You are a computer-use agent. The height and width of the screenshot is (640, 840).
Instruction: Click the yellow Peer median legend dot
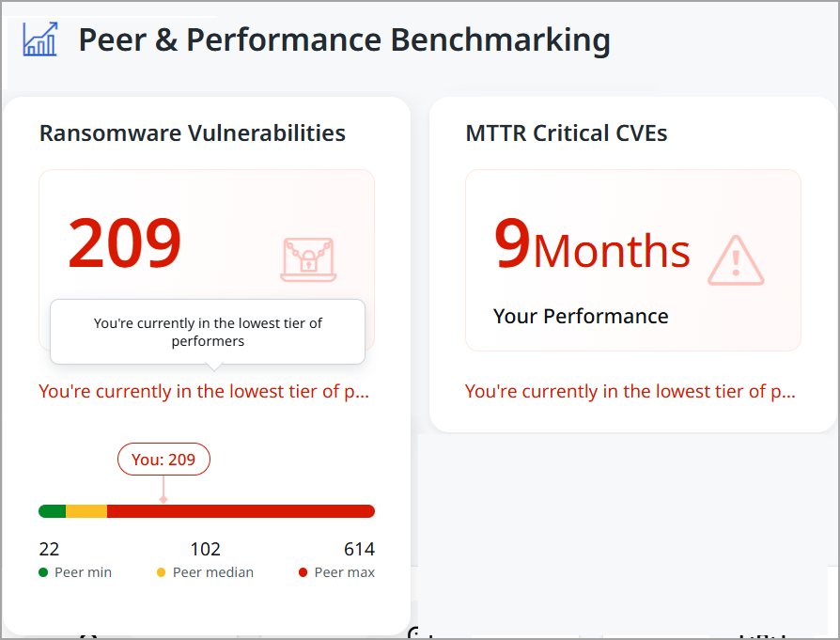coord(162,572)
